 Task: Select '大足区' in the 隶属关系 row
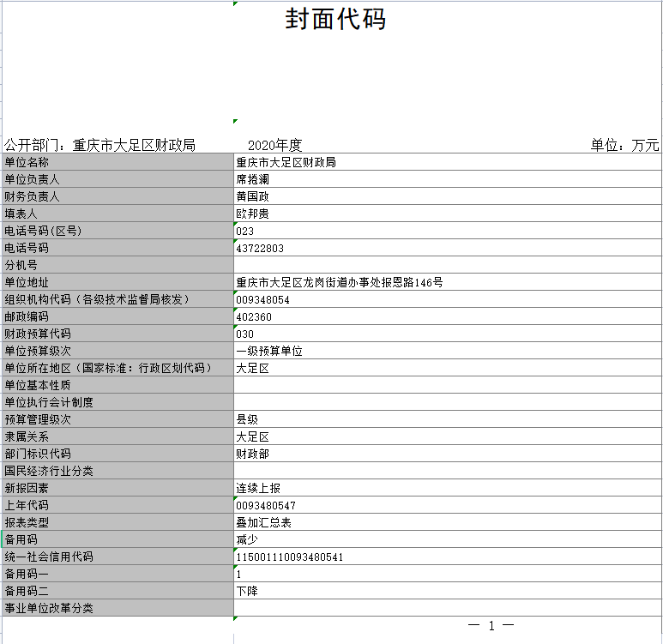[x=252, y=436]
